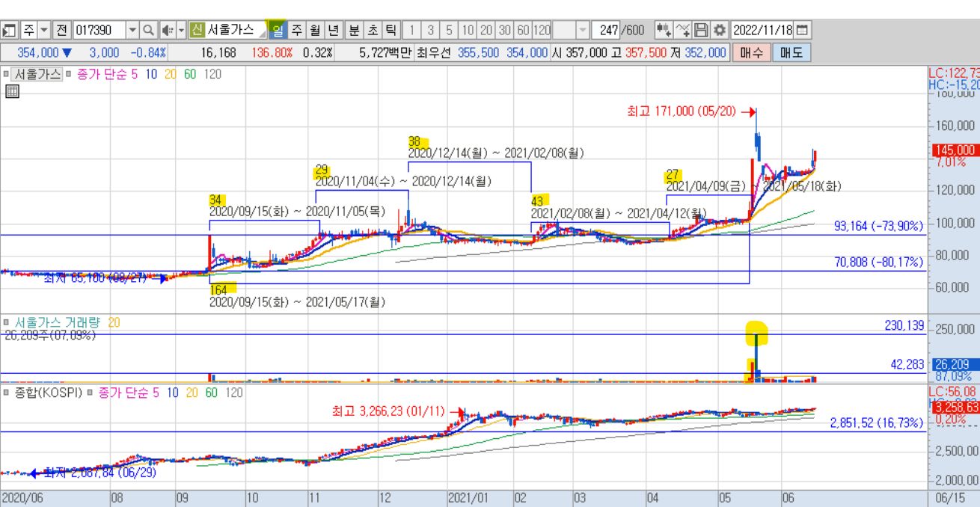This screenshot has height=507, width=980.
Task: Click the gray 120 moving average label in price chart
Action: click(212, 75)
